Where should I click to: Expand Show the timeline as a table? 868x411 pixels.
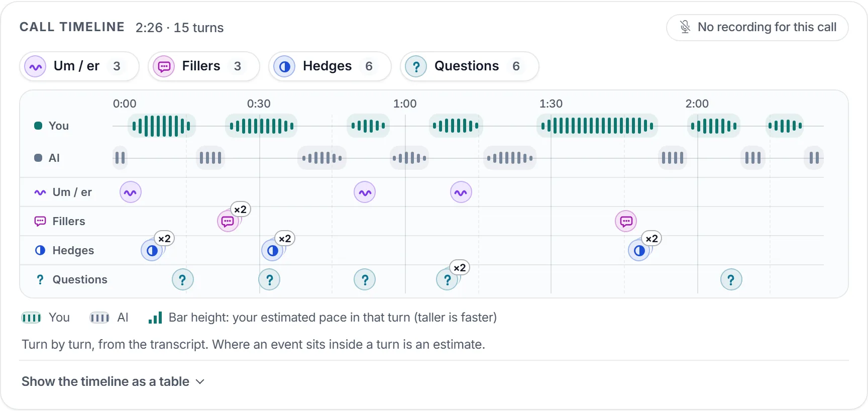(x=113, y=381)
